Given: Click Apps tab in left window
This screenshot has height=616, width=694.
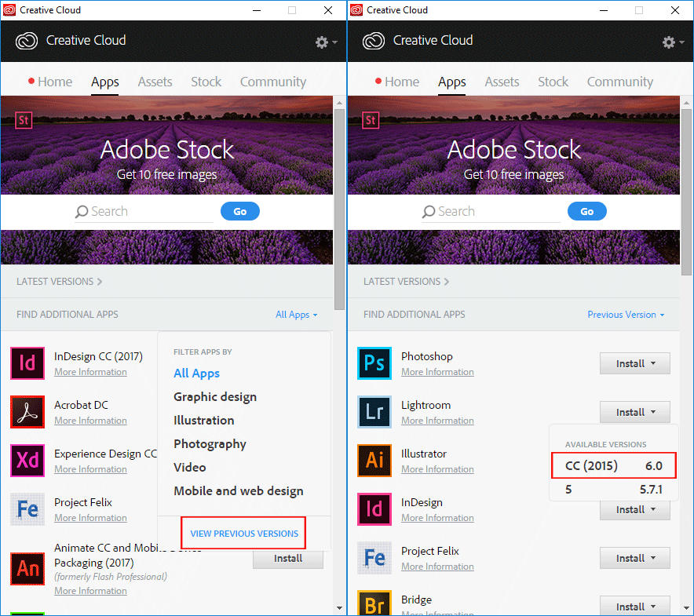Looking at the screenshot, I should pos(105,82).
